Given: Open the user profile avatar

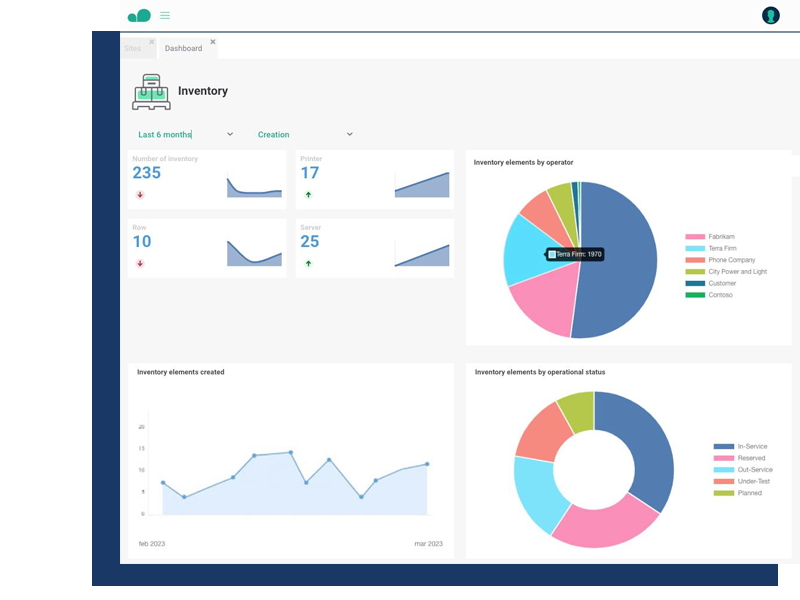Looking at the screenshot, I should click(x=770, y=15).
